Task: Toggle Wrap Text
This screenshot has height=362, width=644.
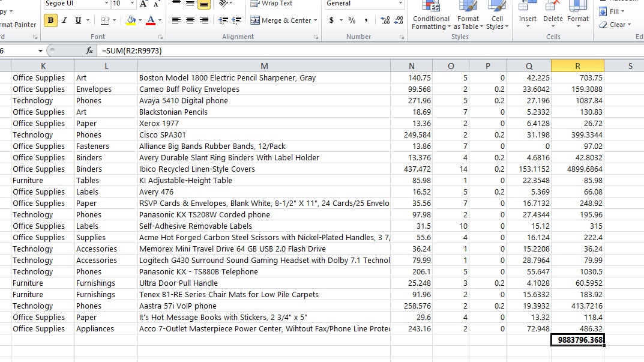Action: pos(271,3)
